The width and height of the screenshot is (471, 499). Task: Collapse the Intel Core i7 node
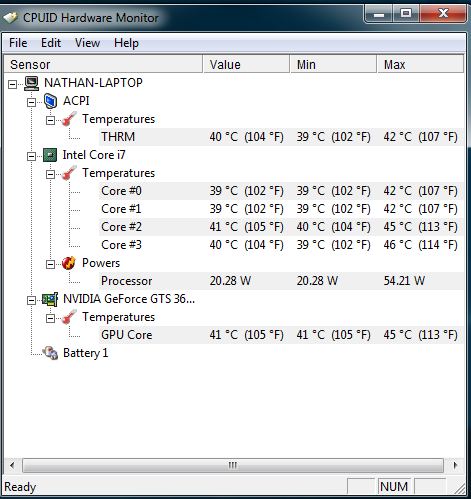click(31, 156)
